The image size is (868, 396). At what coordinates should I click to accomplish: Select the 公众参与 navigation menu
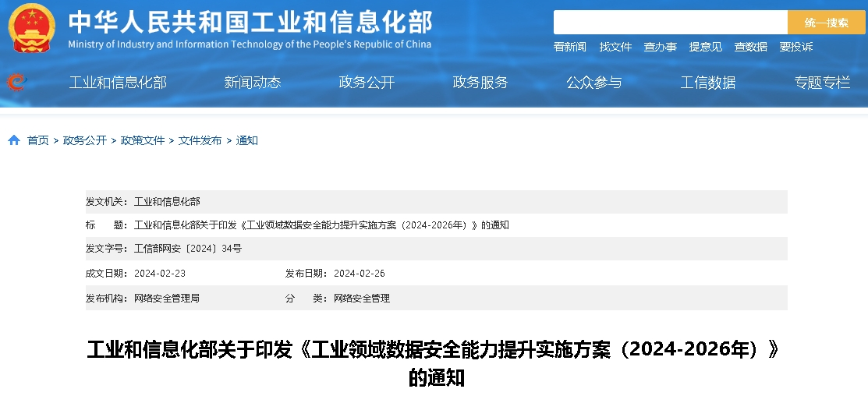(x=594, y=83)
